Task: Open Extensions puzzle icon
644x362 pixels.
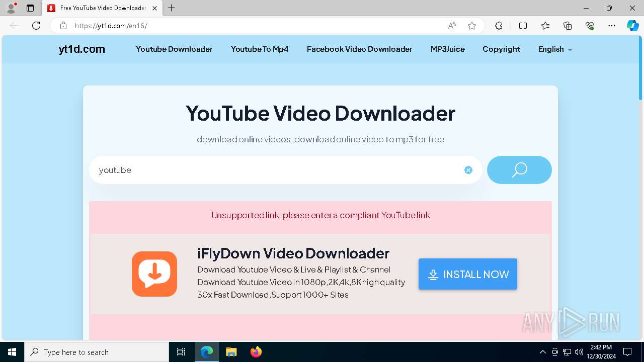Action: [x=499, y=26]
